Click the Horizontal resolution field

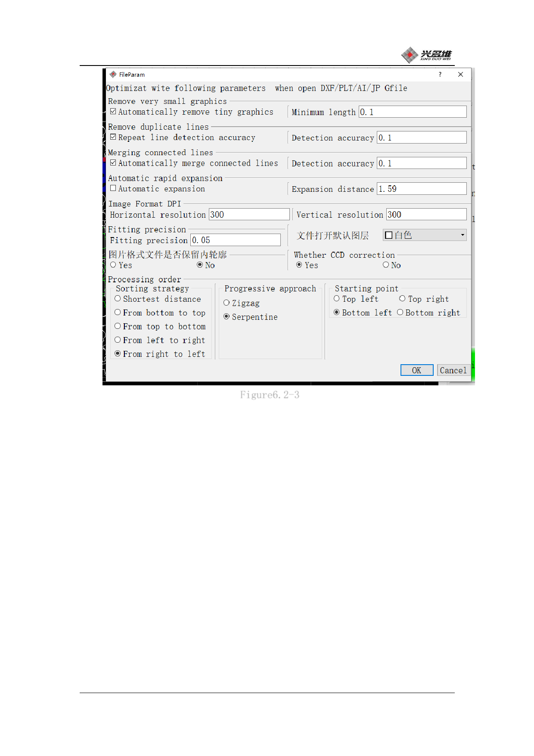point(248,215)
